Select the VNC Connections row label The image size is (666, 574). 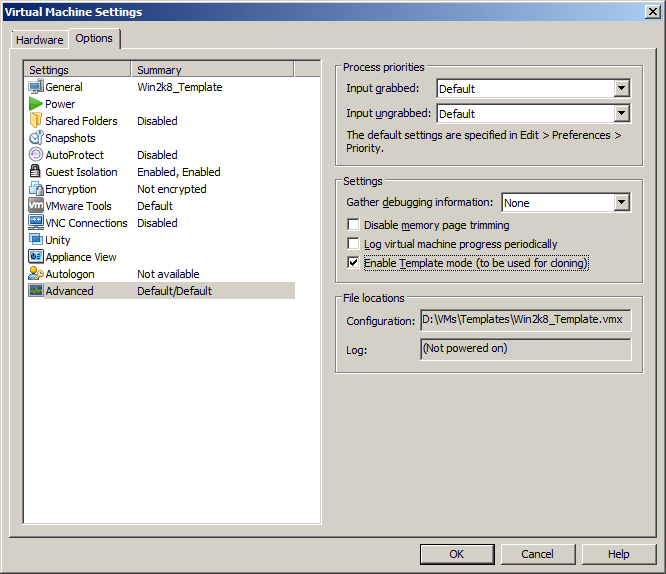click(x=86, y=223)
